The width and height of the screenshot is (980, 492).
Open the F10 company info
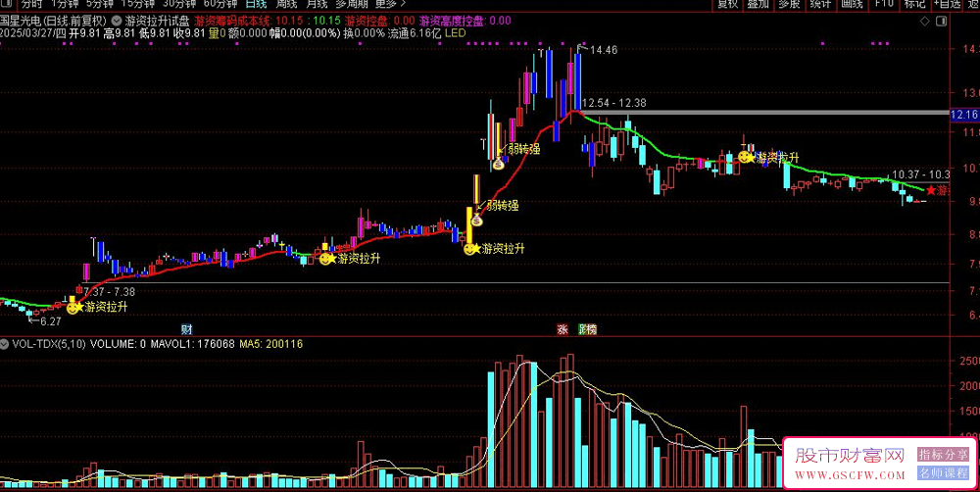pos(884,4)
